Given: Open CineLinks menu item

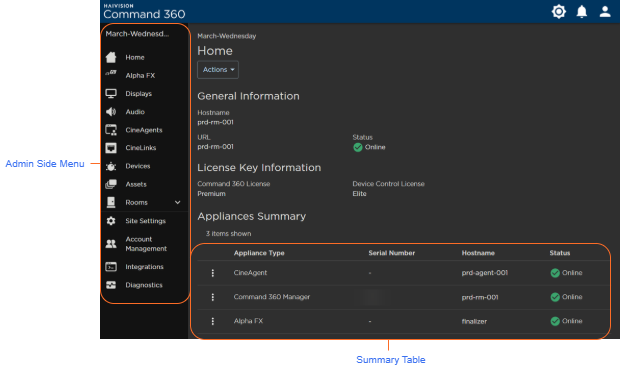Looking at the screenshot, I should [x=141, y=148].
